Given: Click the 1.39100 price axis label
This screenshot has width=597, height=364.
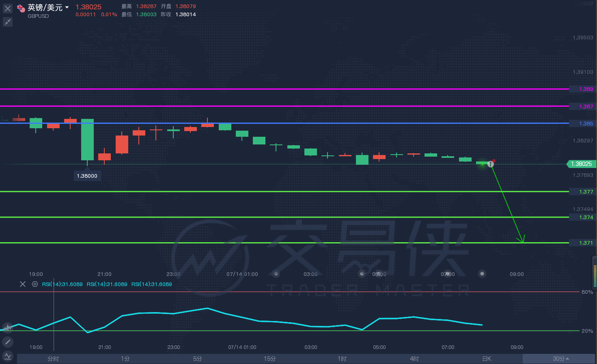Looking at the screenshot, I should (x=583, y=72).
